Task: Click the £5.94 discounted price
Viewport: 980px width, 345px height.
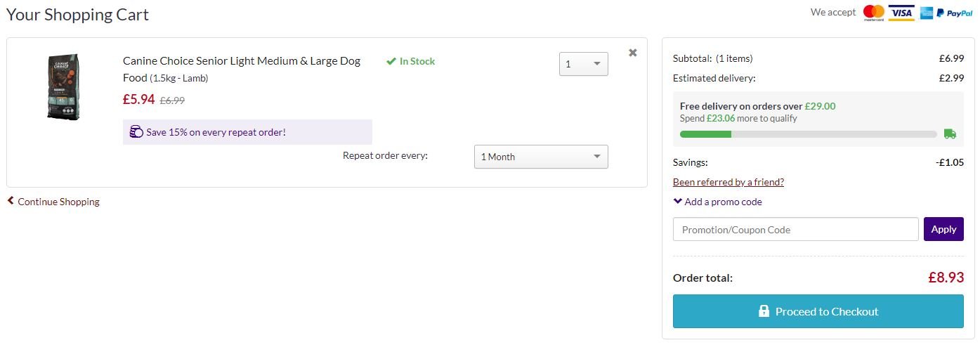Action: pyautogui.click(x=138, y=100)
